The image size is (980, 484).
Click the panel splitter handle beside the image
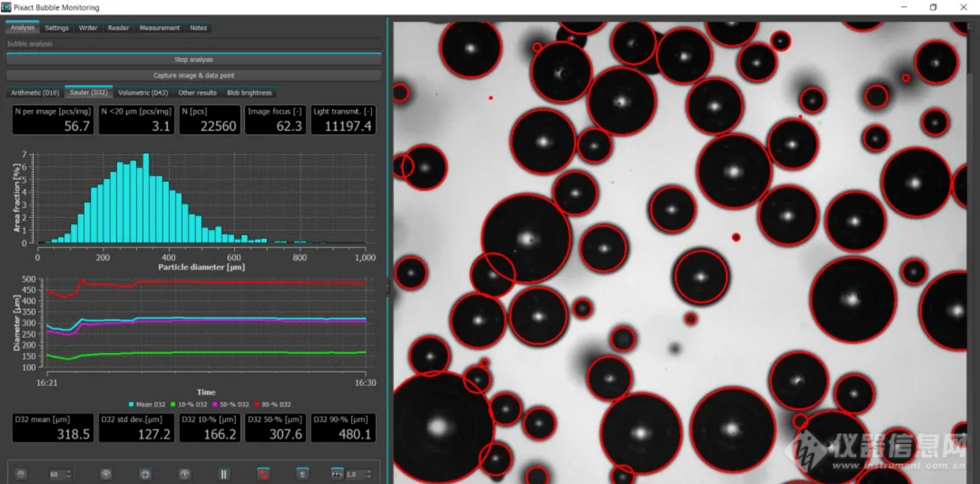(387, 287)
